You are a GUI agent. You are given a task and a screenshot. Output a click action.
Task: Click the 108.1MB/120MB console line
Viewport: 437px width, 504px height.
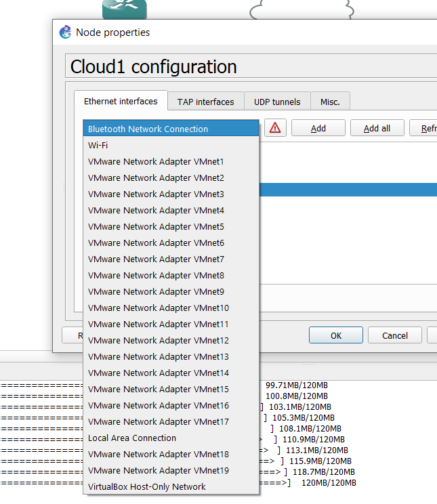click(x=310, y=428)
